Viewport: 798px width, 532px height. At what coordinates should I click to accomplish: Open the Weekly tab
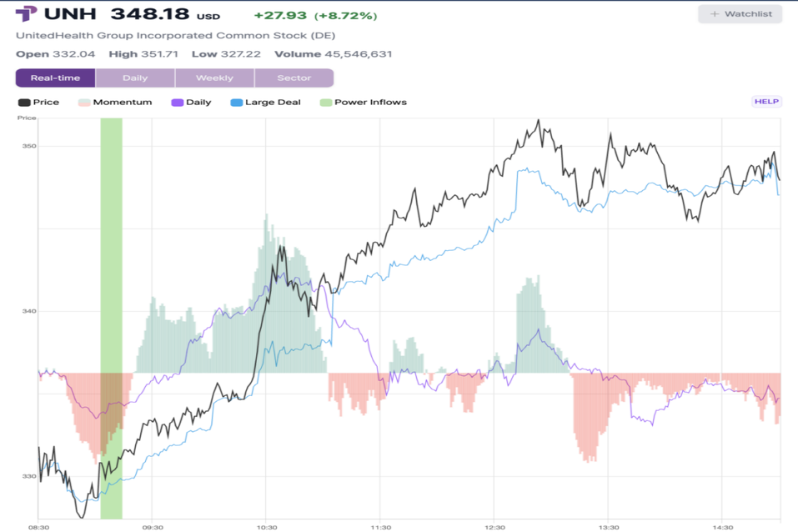214,78
